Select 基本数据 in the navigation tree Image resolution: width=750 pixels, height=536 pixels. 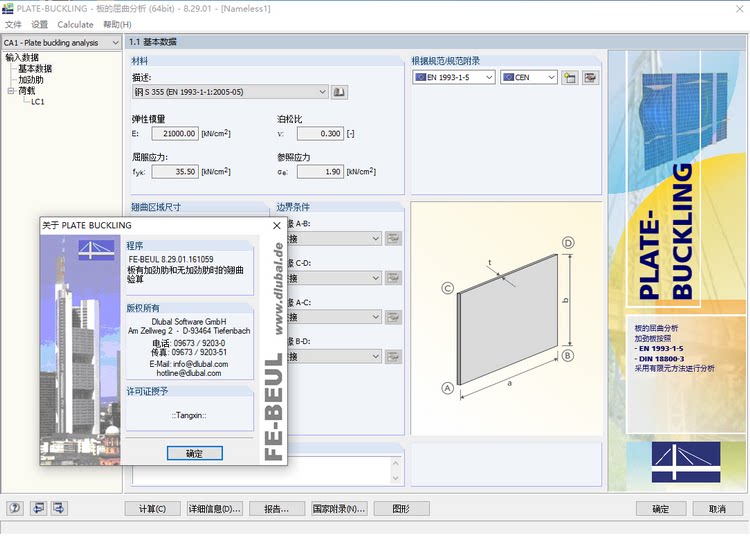coord(35,68)
